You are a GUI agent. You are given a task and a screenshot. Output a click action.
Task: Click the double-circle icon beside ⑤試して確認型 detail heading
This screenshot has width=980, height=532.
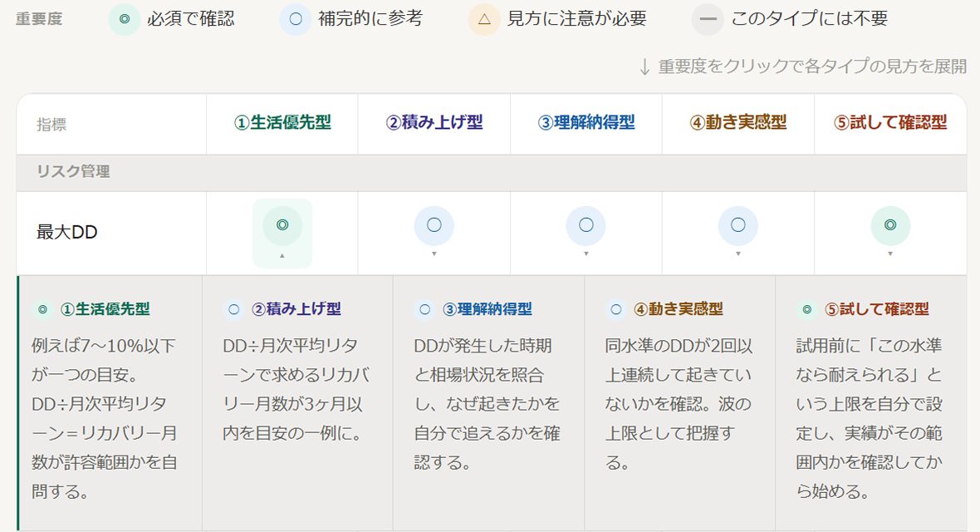(807, 309)
